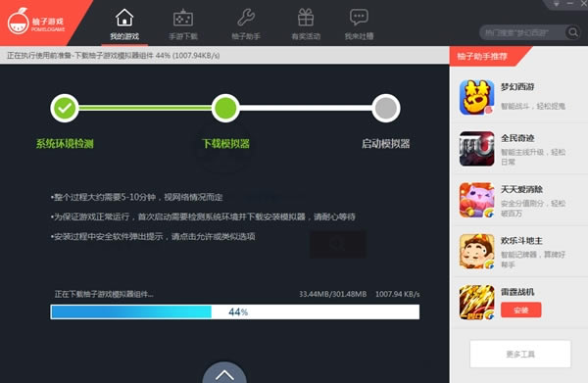
Task: Click the status bar download progress text
Action: (114, 56)
